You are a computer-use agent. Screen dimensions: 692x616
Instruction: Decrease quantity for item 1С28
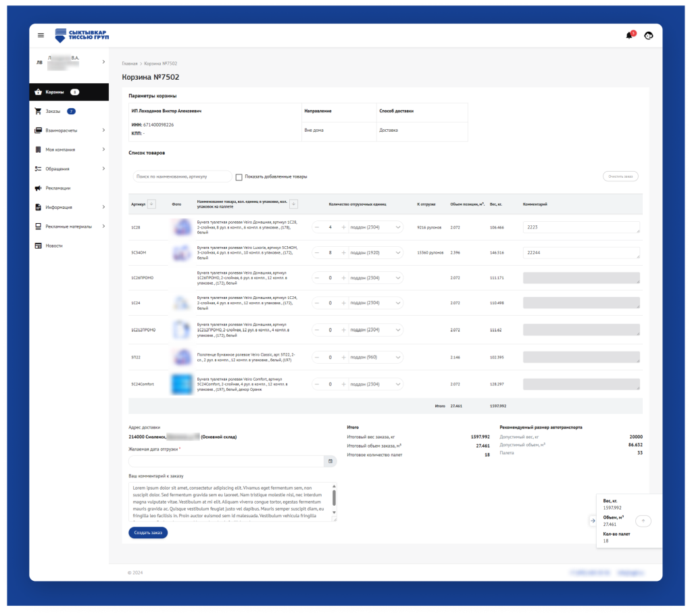317,227
